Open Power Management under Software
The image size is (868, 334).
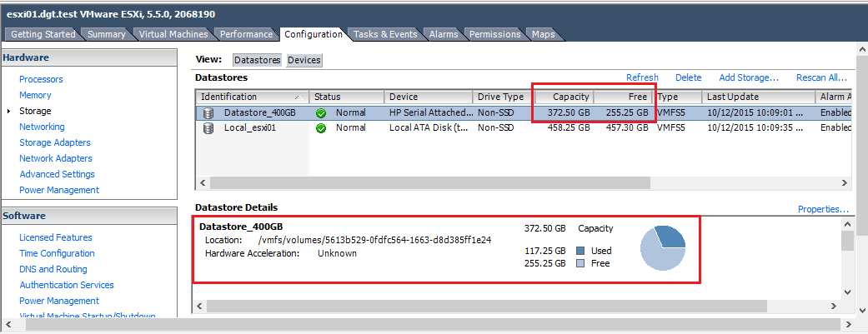59,301
